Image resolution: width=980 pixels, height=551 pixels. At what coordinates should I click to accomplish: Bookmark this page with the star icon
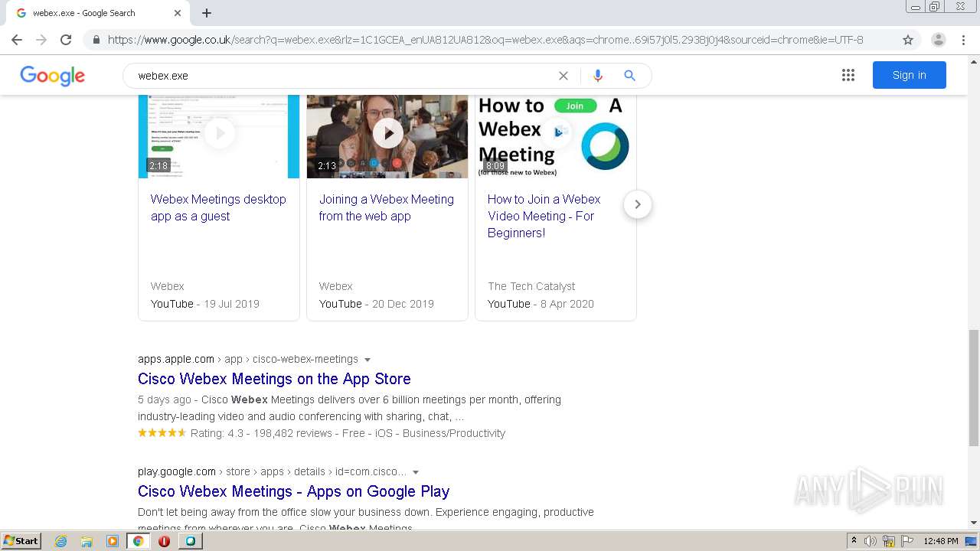[908, 40]
